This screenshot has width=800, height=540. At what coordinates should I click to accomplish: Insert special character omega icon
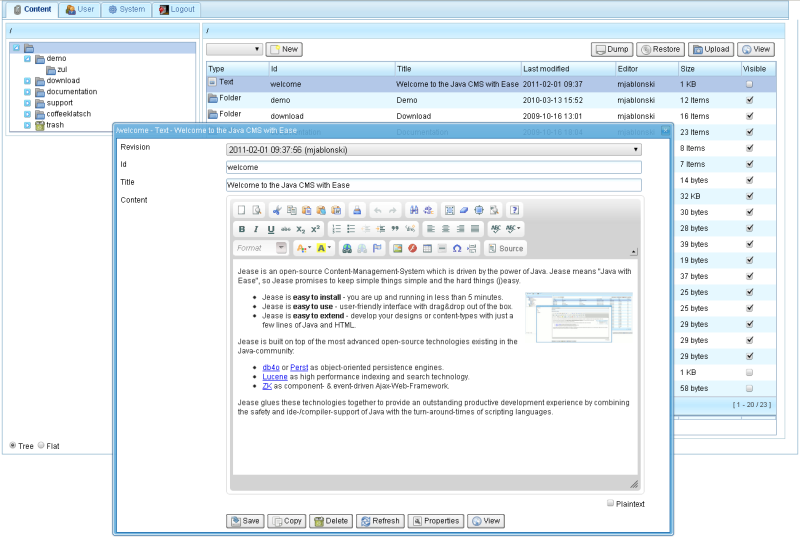pos(457,248)
